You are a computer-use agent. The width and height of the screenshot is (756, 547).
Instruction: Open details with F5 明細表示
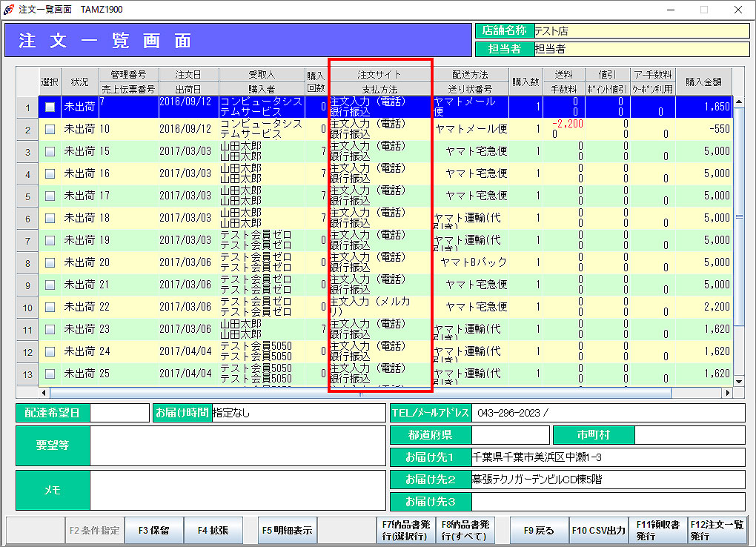(288, 531)
